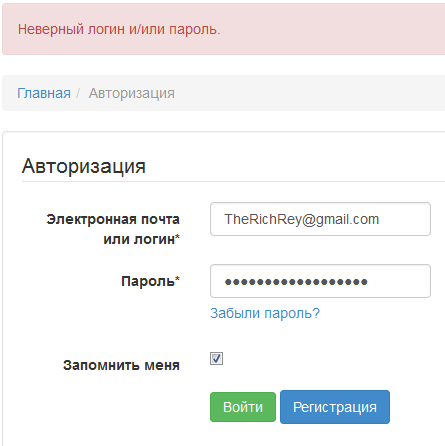This screenshot has height=446, width=445.
Task: Click the checkmark icon inside the checkbox
Action: [x=216, y=359]
